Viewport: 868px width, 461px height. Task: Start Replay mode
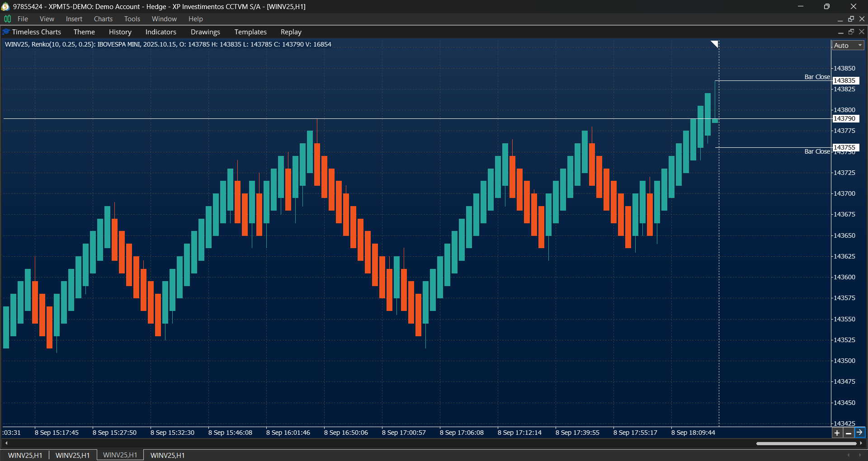(x=291, y=32)
